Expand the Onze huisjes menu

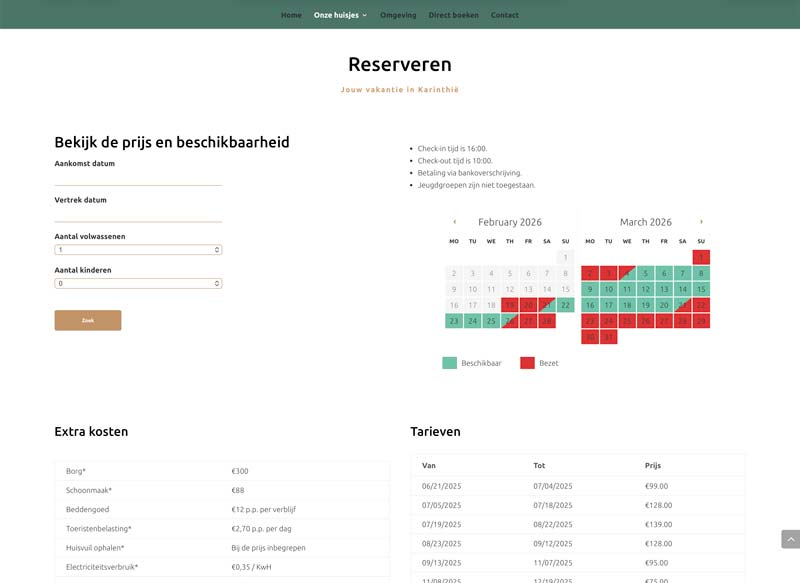point(340,15)
